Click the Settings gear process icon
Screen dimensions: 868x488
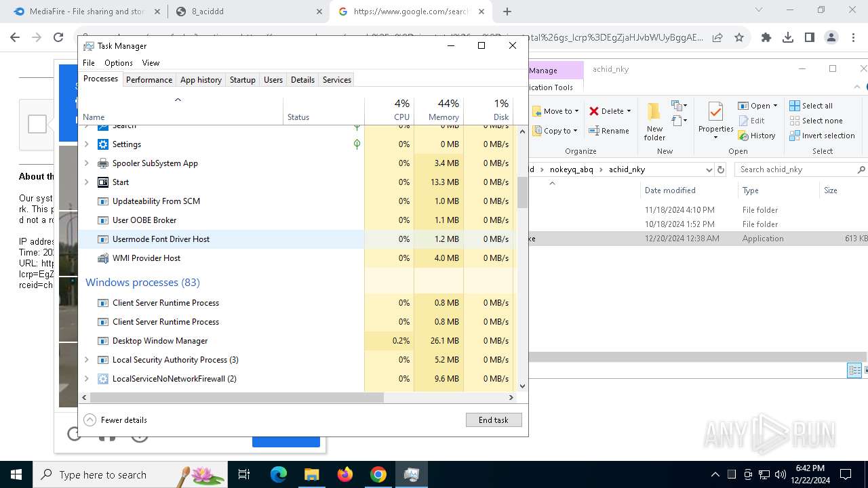(103, 144)
